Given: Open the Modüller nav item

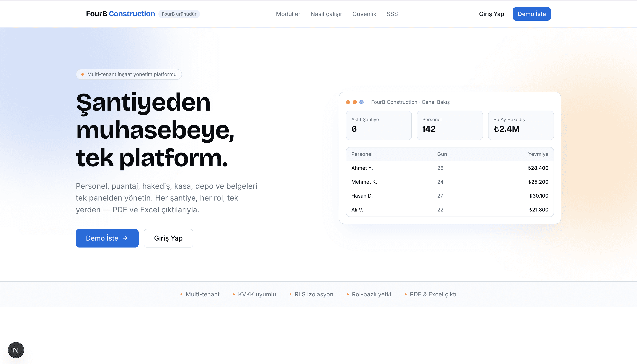Looking at the screenshot, I should click(288, 14).
